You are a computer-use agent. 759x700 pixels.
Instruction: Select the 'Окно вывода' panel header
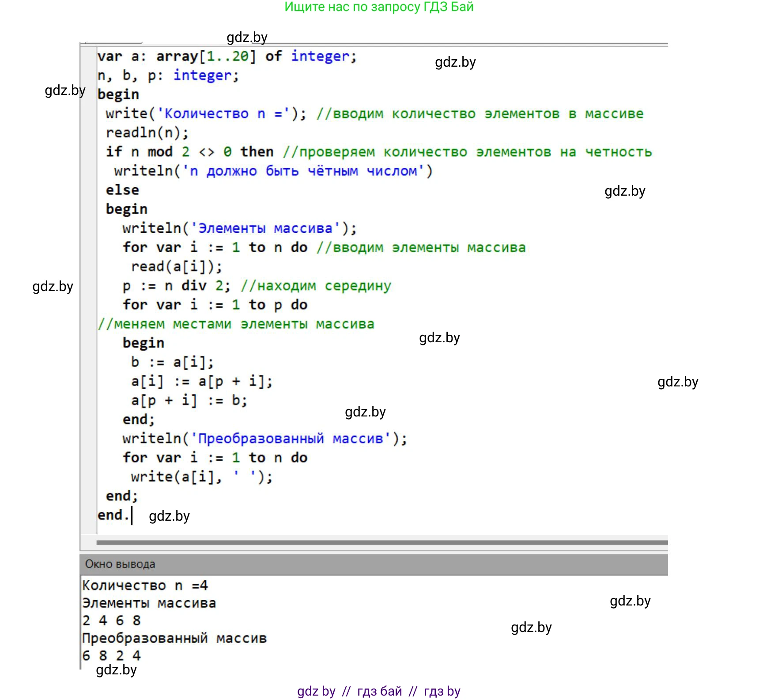120,564
